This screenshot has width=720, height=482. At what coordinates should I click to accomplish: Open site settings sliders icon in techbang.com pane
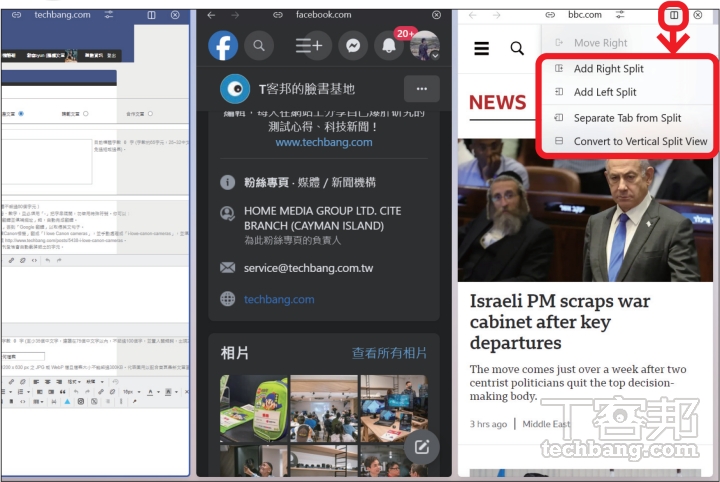(x=109, y=15)
